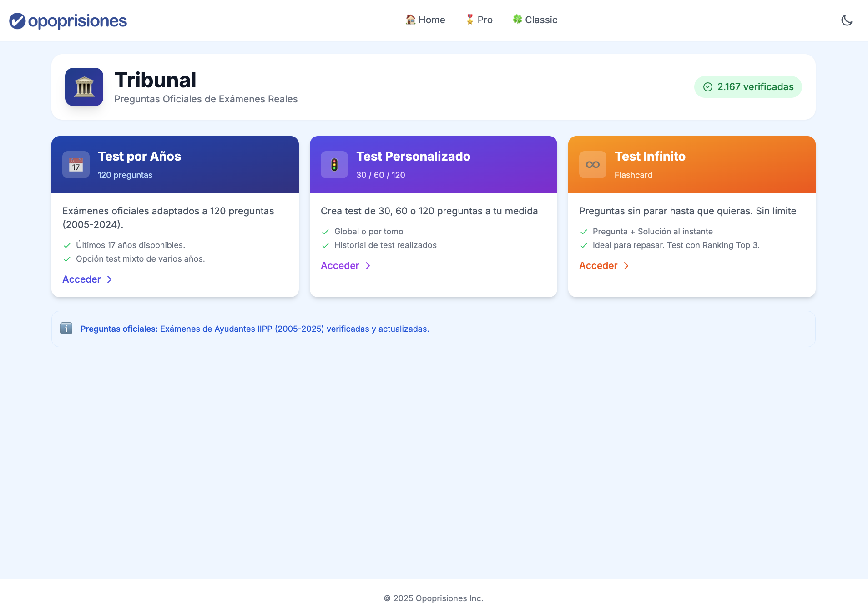The width and height of the screenshot is (868, 613).
Task: Go to the Pro section
Action: coord(479,20)
